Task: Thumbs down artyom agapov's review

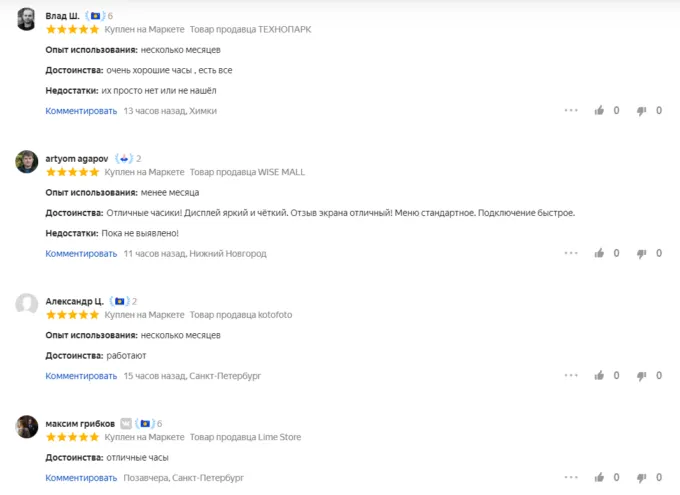Action: click(x=642, y=254)
